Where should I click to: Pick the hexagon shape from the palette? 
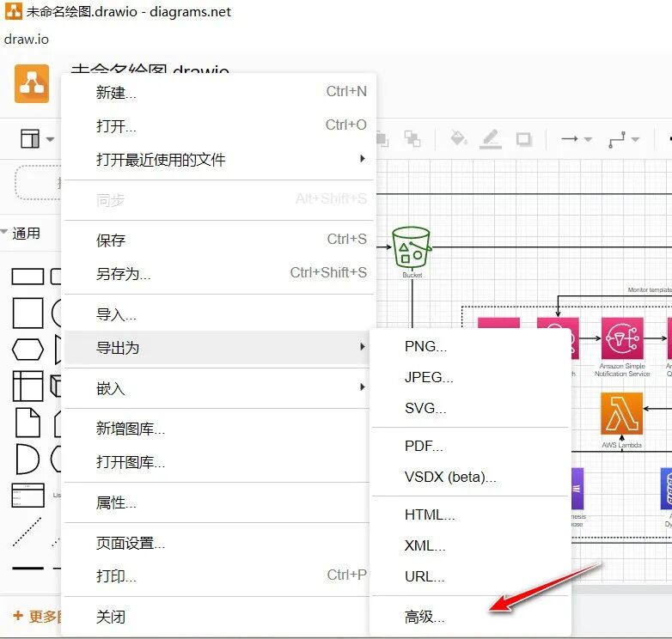click(x=27, y=350)
